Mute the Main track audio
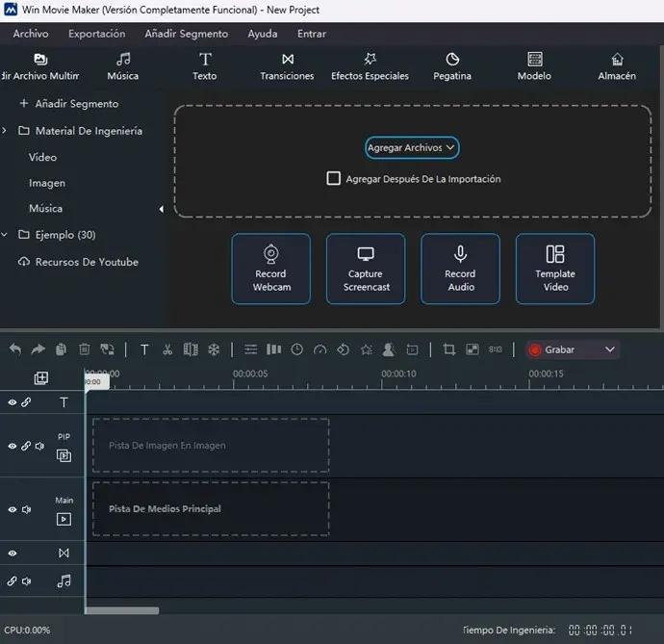Viewport: 664px width, 644px height. (x=26, y=509)
